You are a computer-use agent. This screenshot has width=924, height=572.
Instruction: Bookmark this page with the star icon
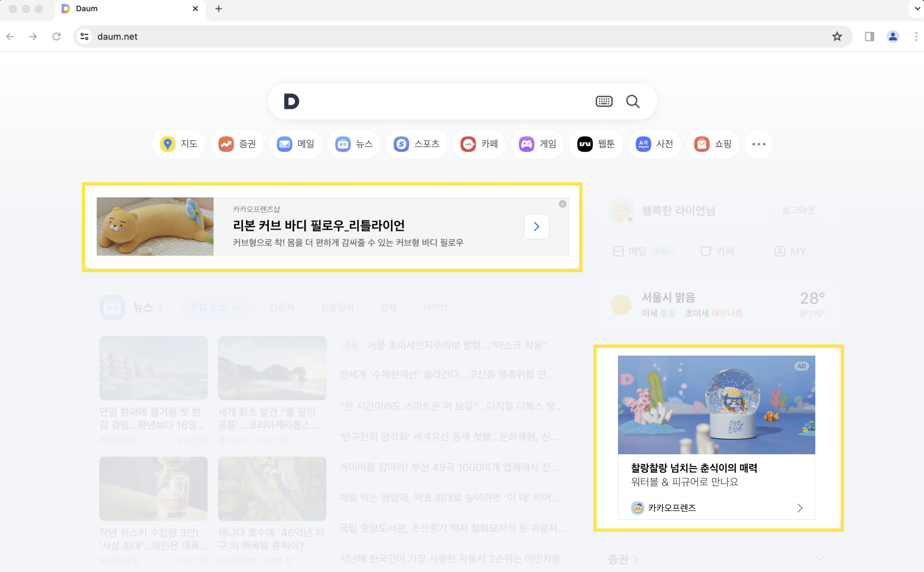coord(836,36)
